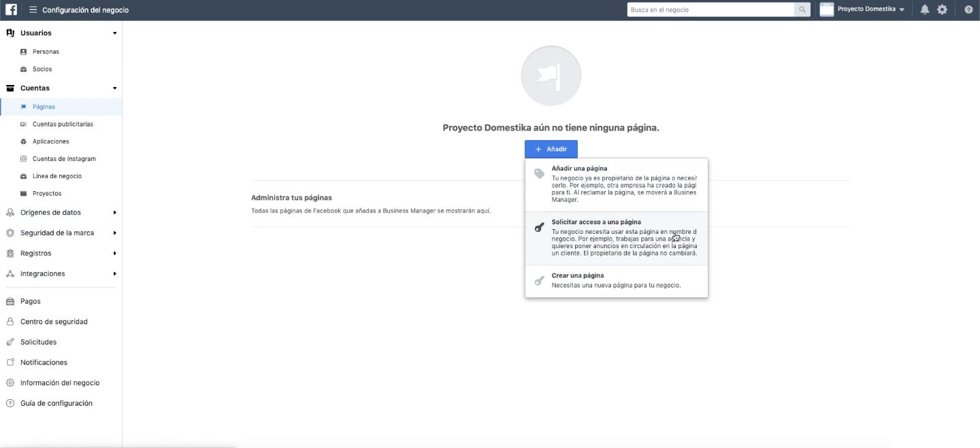The height and width of the screenshot is (448, 980).
Task: Click the search magnifier button
Action: pyautogui.click(x=803, y=10)
